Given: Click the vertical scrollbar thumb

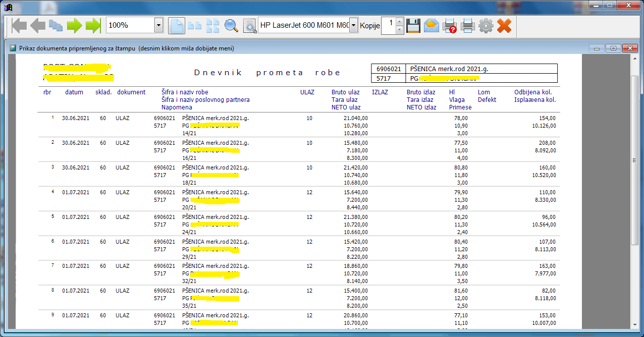Looking at the screenshot, I should coord(634,161).
